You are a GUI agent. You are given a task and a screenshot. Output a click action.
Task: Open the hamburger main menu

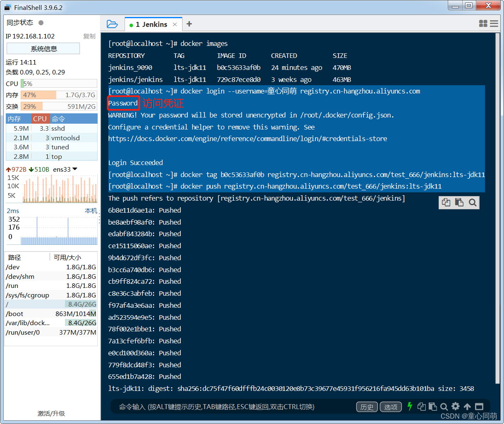click(x=494, y=24)
